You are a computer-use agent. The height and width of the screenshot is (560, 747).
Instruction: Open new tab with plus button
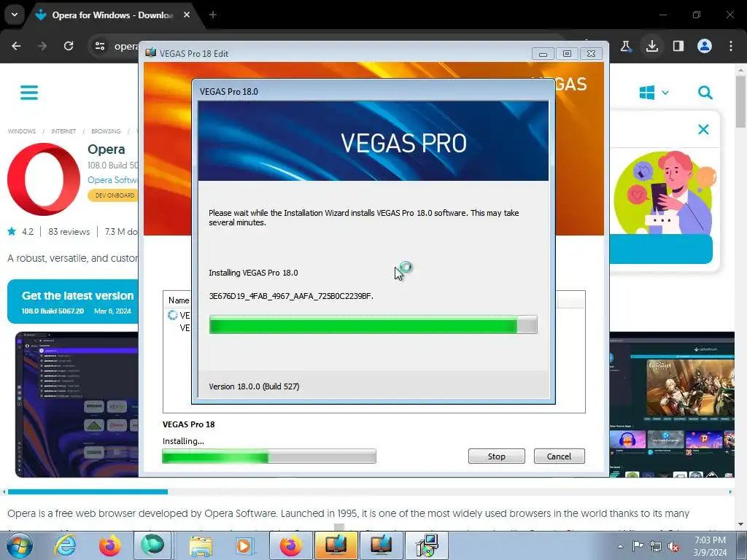213,15
